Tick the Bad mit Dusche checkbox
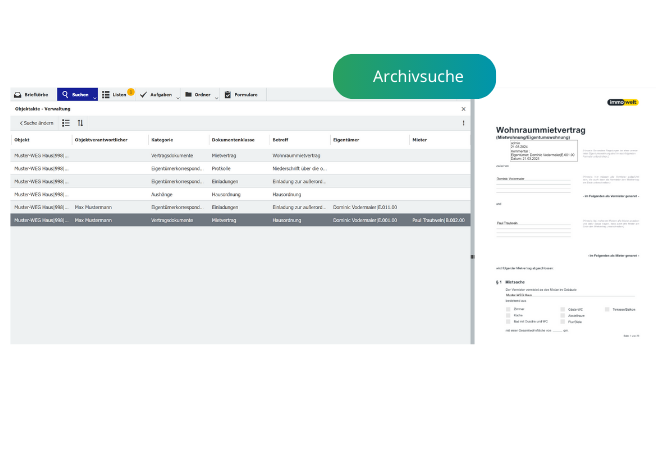Screen dimensions: 666x450 pos(508,322)
